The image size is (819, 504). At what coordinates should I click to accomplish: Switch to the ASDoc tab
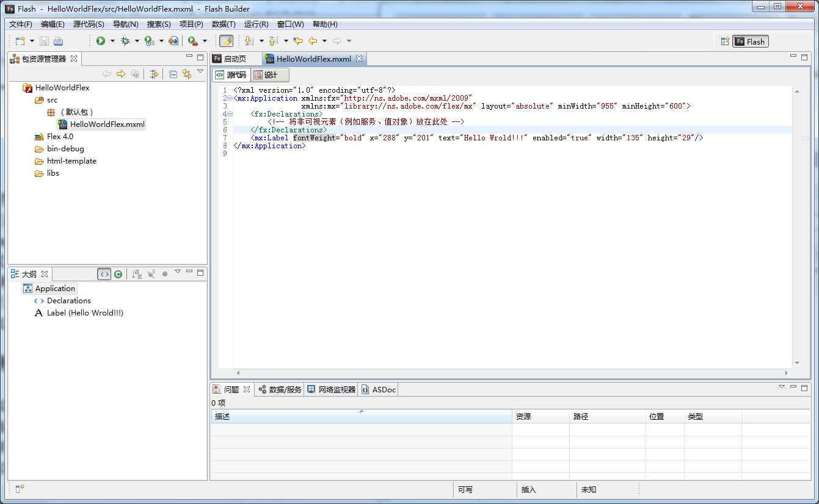379,389
